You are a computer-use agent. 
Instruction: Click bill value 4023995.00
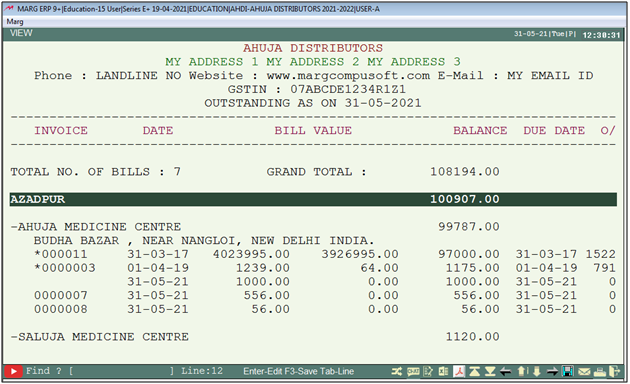(251, 254)
